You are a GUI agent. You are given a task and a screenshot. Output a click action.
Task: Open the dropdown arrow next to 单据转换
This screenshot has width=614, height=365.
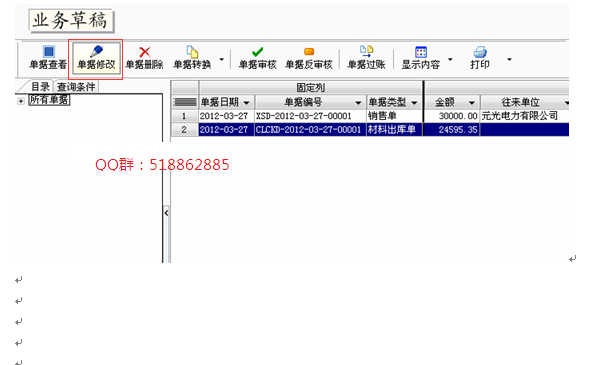point(222,60)
